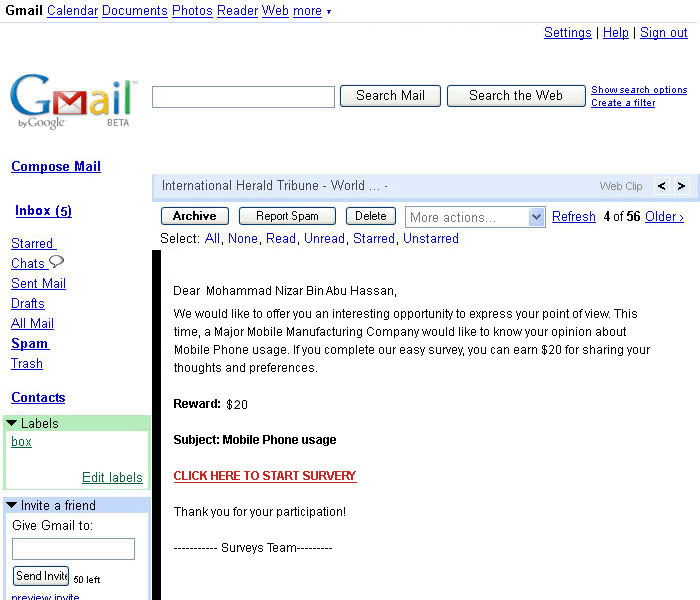
Task: Open All Mail folder
Action: (32, 324)
